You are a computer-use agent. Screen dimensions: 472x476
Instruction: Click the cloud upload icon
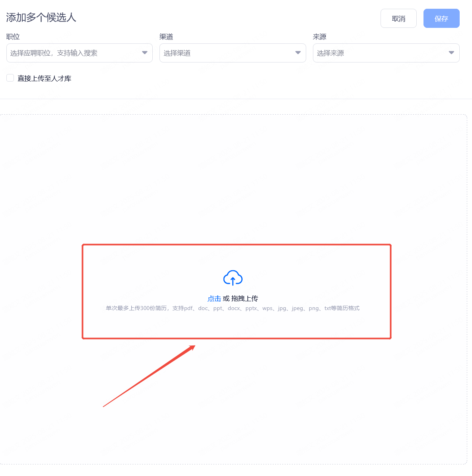click(x=233, y=278)
